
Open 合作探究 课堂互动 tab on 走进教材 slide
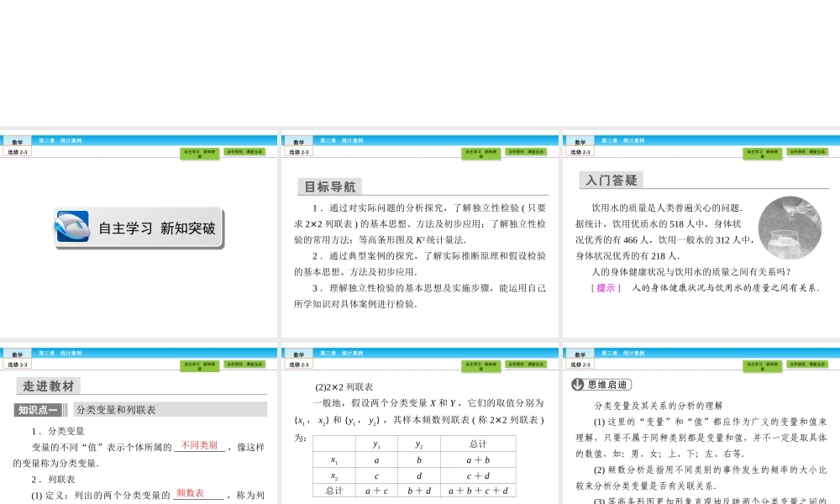click(244, 365)
